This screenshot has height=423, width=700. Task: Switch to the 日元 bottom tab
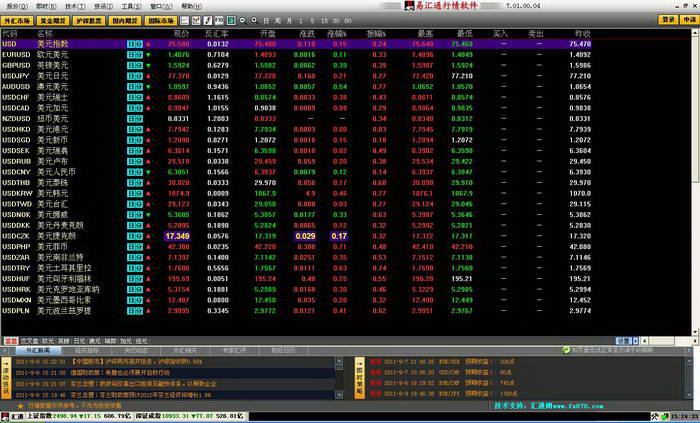tap(79, 341)
